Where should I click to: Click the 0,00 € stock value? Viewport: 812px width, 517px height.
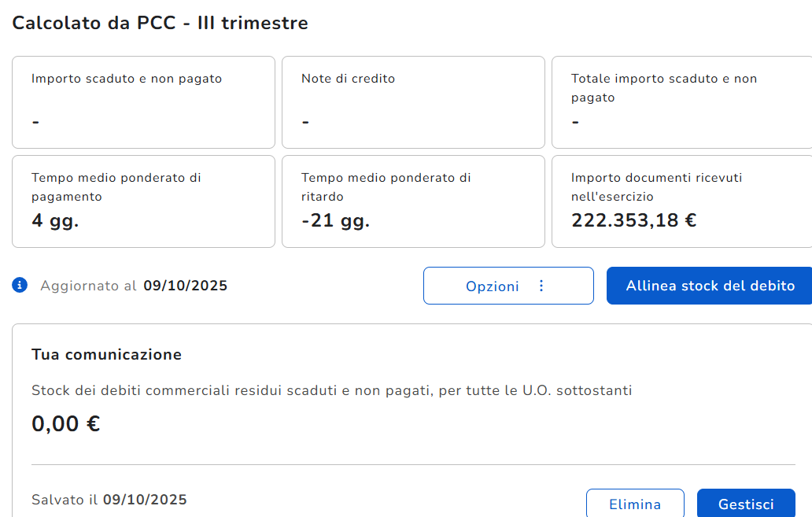(66, 424)
